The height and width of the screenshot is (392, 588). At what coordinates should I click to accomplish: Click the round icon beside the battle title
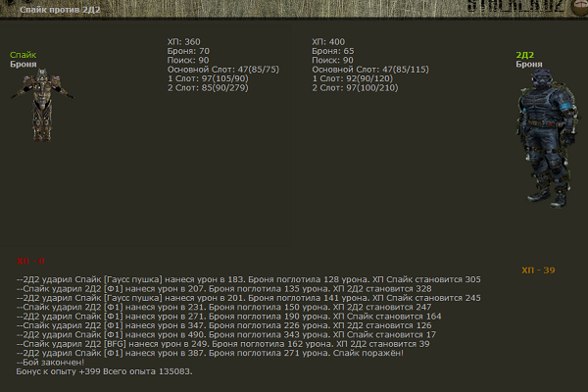click(9, 8)
